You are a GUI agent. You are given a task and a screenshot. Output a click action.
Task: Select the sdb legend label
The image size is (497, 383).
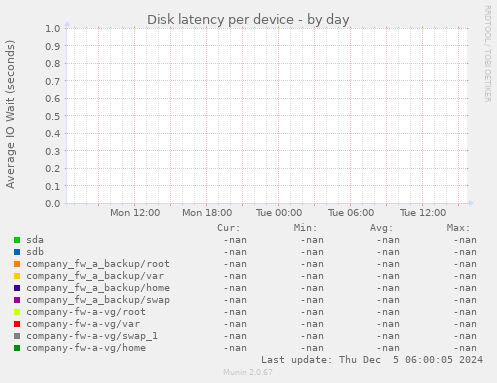[x=35, y=252]
